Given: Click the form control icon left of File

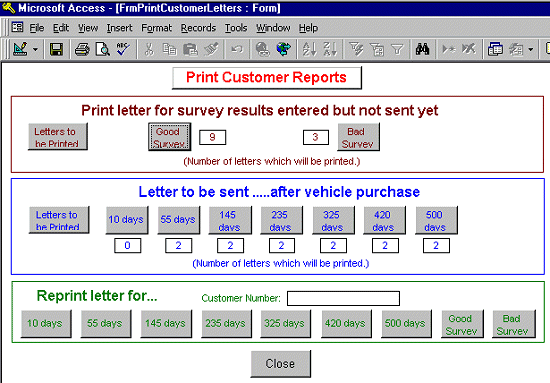Looking at the screenshot, I should pos(17,27).
